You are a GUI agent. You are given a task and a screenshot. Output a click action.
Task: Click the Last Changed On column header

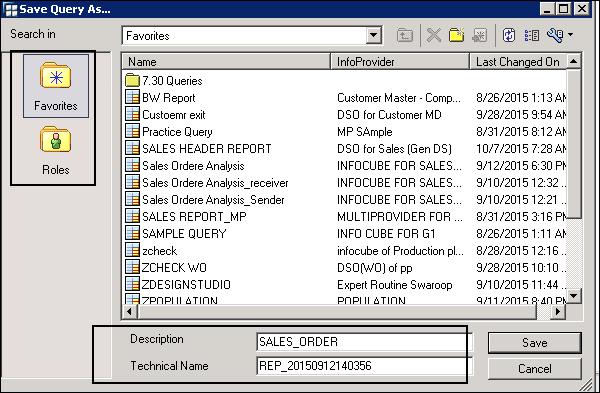tap(518, 62)
